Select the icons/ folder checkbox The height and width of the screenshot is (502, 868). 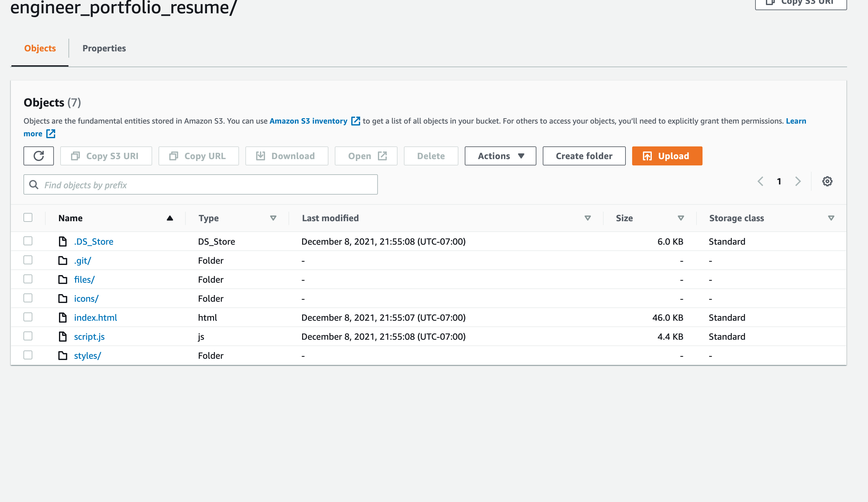pyautogui.click(x=28, y=298)
